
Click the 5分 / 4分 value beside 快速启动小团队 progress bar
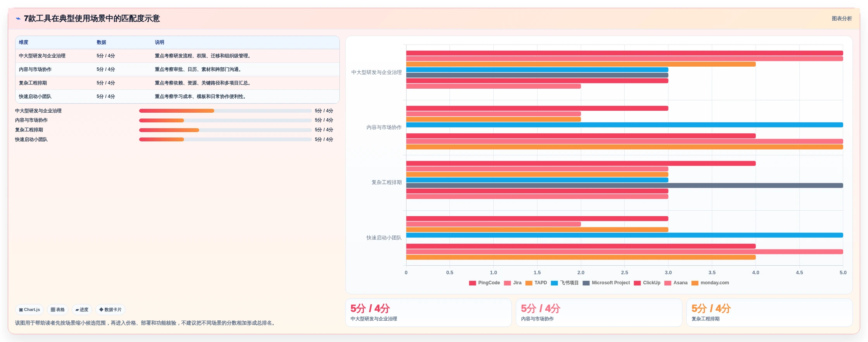click(x=324, y=139)
